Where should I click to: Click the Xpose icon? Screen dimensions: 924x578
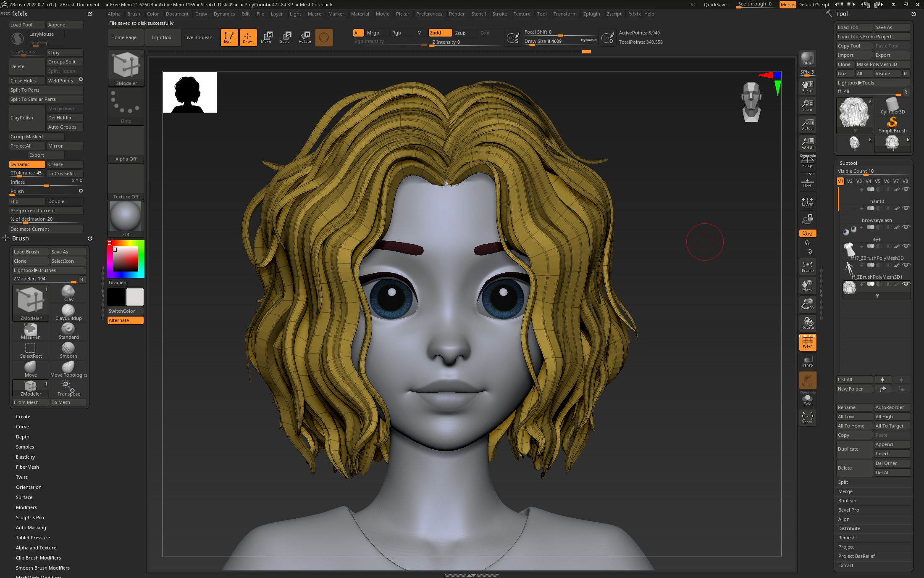(x=807, y=417)
